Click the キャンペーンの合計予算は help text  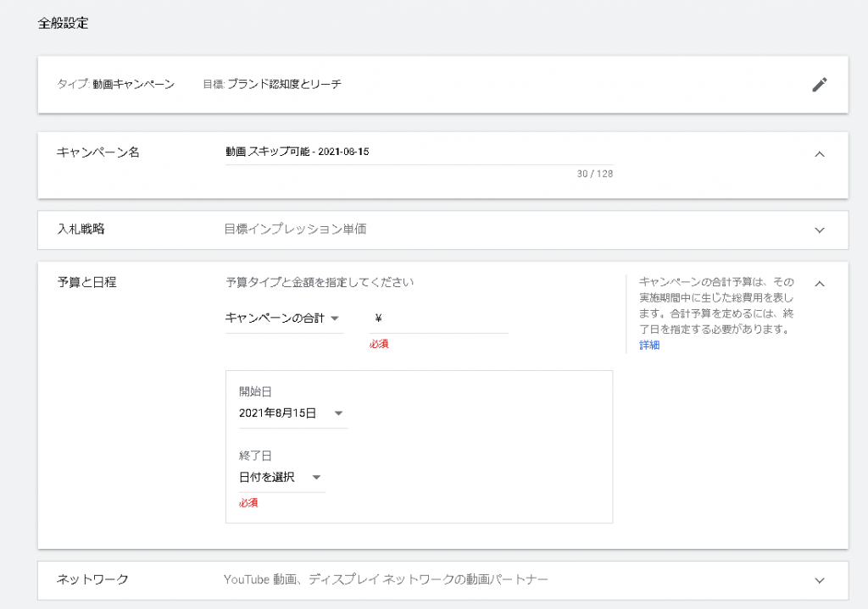click(716, 305)
